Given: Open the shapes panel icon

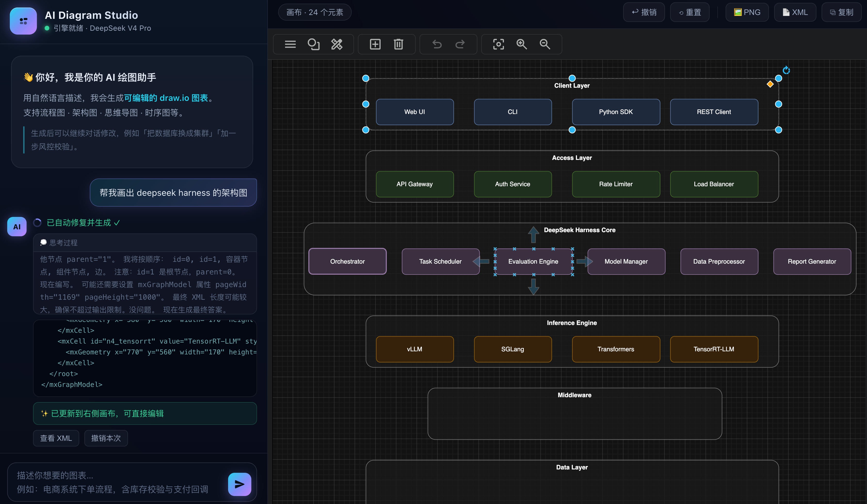Looking at the screenshot, I should coord(314,44).
